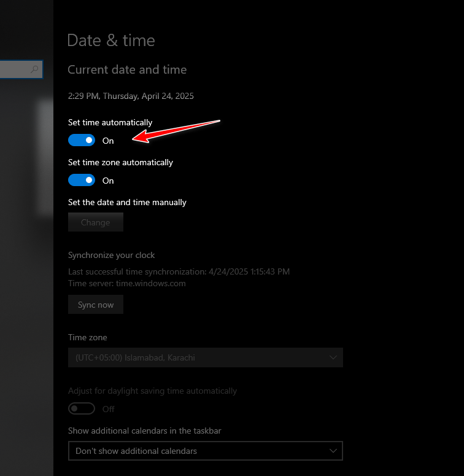Click the magnifier icon in the search box
464x476 pixels.
pyautogui.click(x=35, y=69)
